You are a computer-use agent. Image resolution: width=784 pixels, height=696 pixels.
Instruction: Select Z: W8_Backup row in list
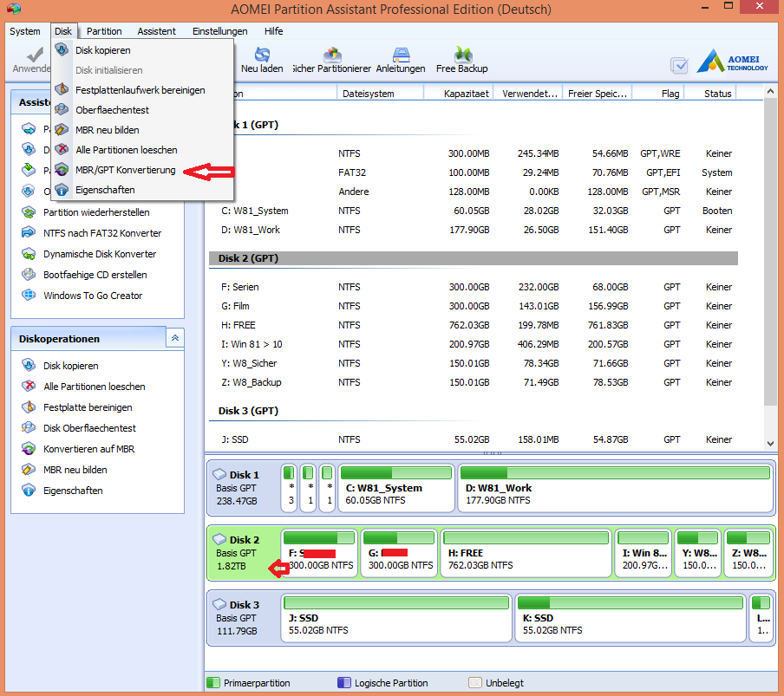(x=473, y=382)
